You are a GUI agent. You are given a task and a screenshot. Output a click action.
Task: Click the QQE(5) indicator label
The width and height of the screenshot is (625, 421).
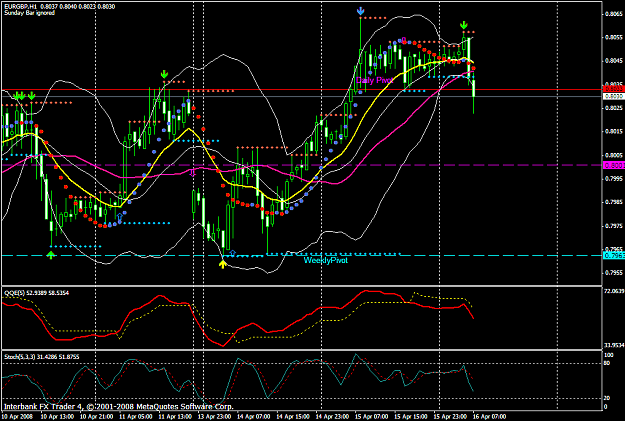point(14,293)
